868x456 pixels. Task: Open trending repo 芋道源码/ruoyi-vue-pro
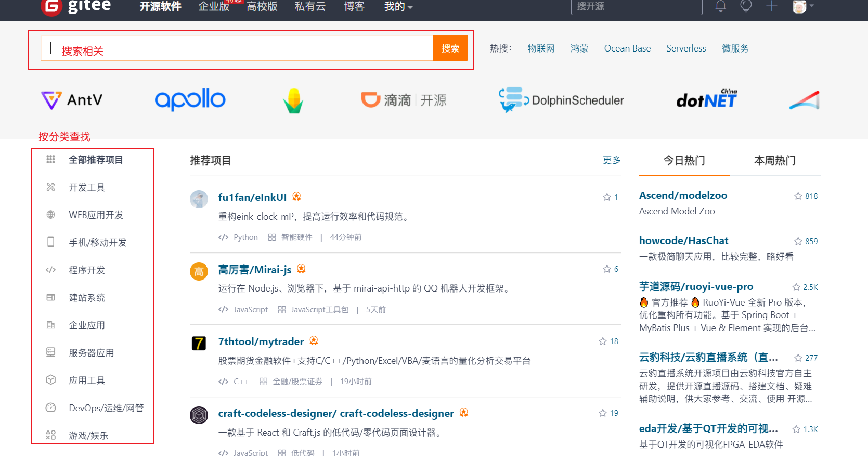tap(696, 286)
